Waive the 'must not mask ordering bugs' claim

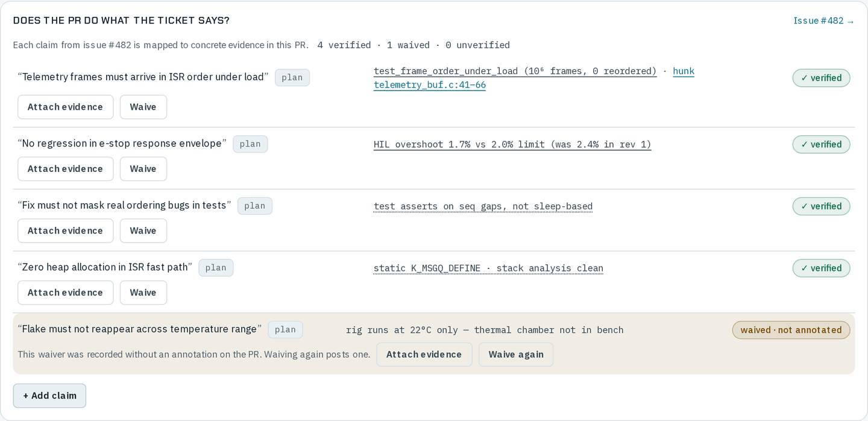pyautogui.click(x=143, y=230)
